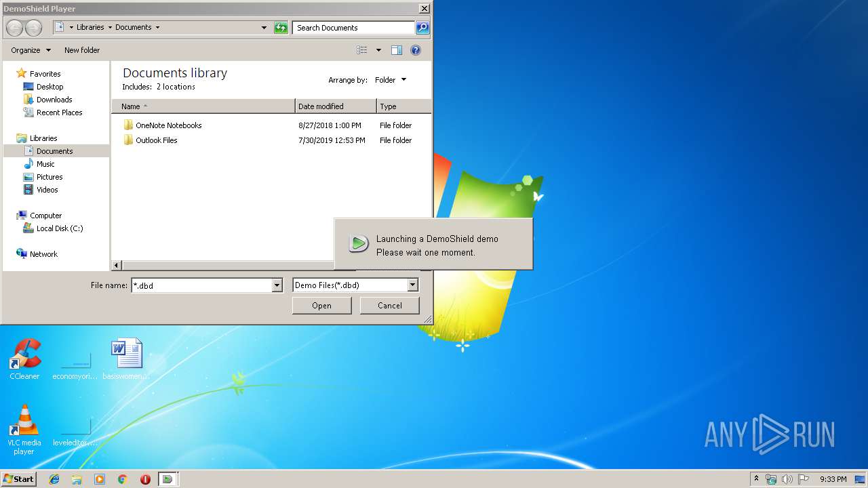Select Recent Places in Favorites

(x=59, y=113)
